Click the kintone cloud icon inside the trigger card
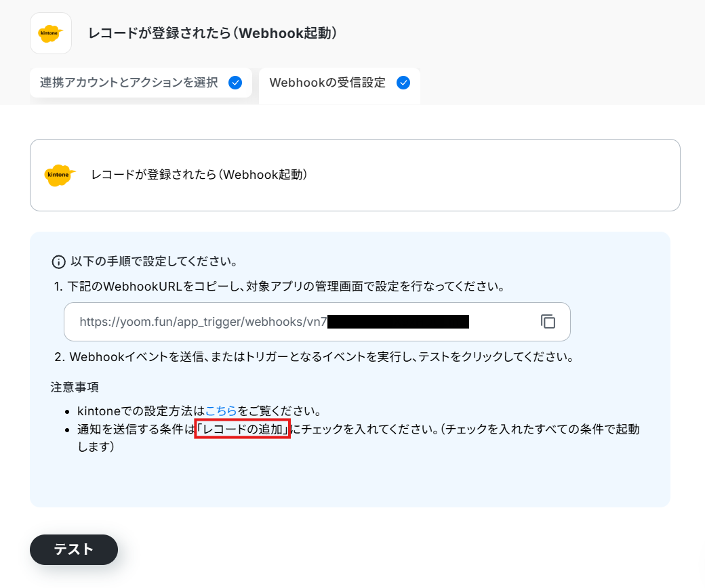The width and height of the screenshot is (705, 588). click(60, 175)
